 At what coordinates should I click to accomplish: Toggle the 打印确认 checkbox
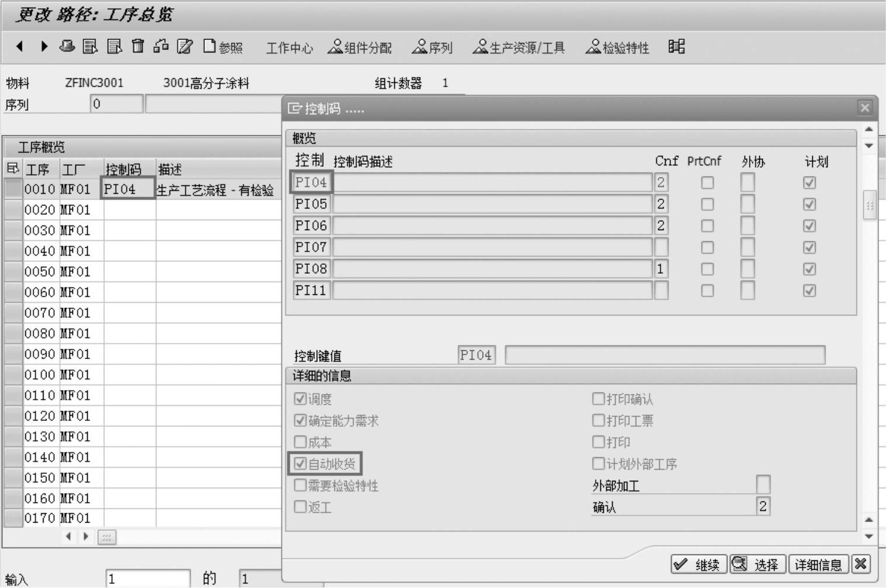(598, 398)
